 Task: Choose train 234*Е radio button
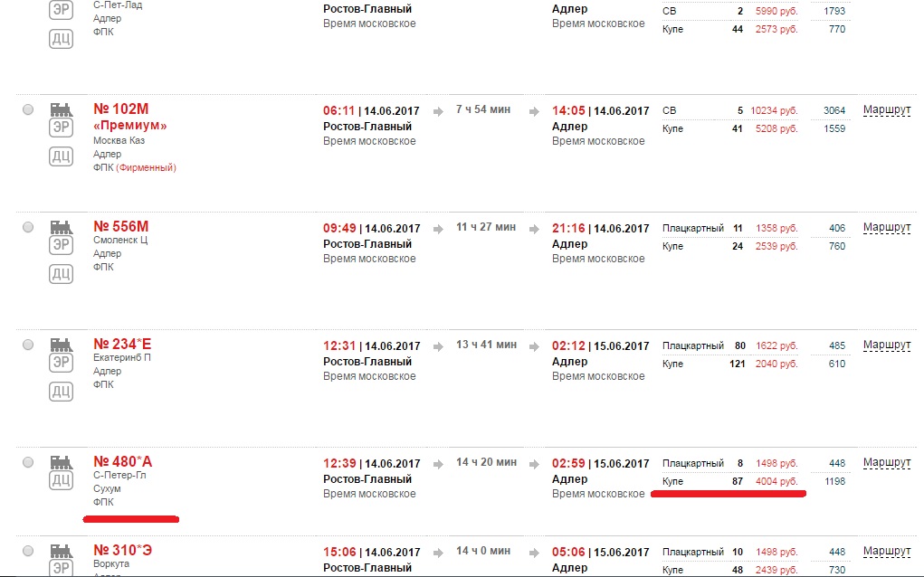(28, 345)
